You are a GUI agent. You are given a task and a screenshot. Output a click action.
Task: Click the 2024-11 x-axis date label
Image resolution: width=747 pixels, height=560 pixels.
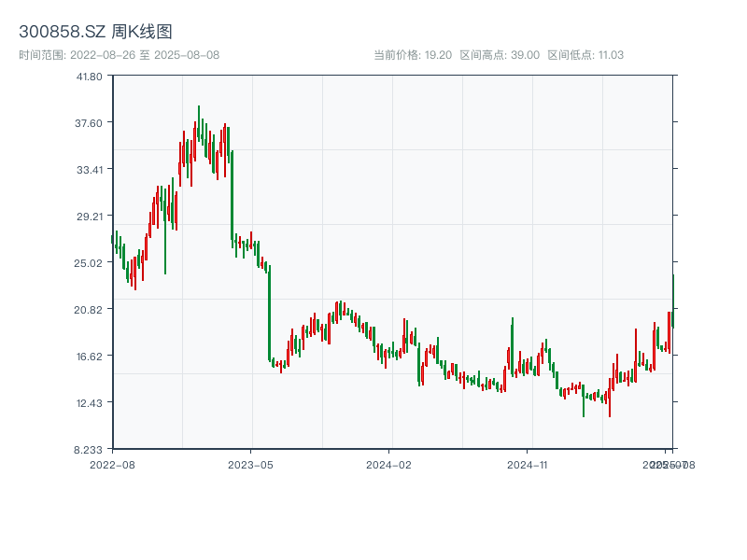[529, 464]
